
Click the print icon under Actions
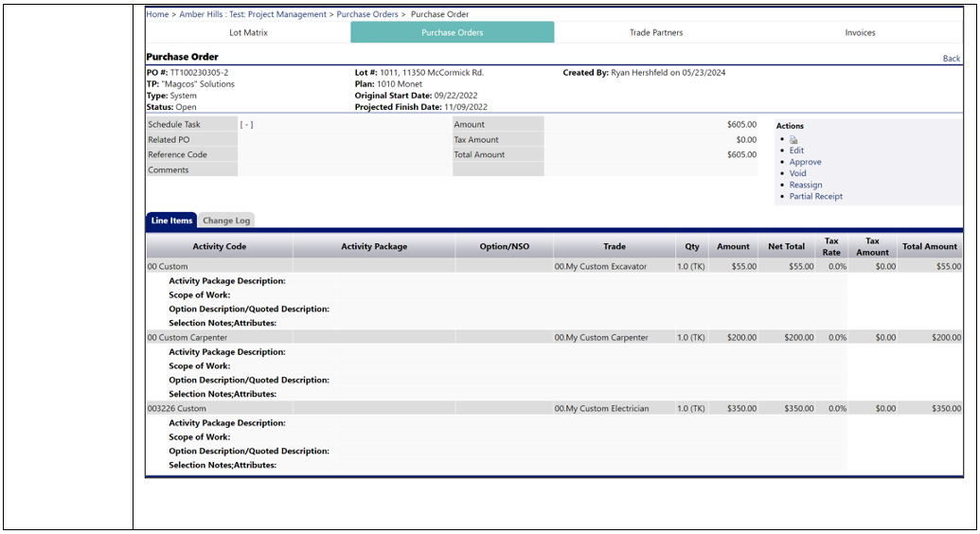pyautogui.click(x=793, y=140)
